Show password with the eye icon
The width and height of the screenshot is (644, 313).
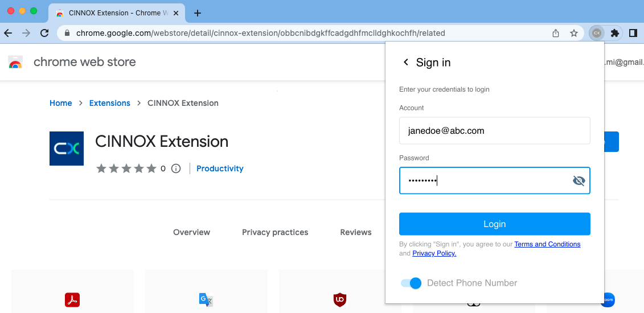579,180
